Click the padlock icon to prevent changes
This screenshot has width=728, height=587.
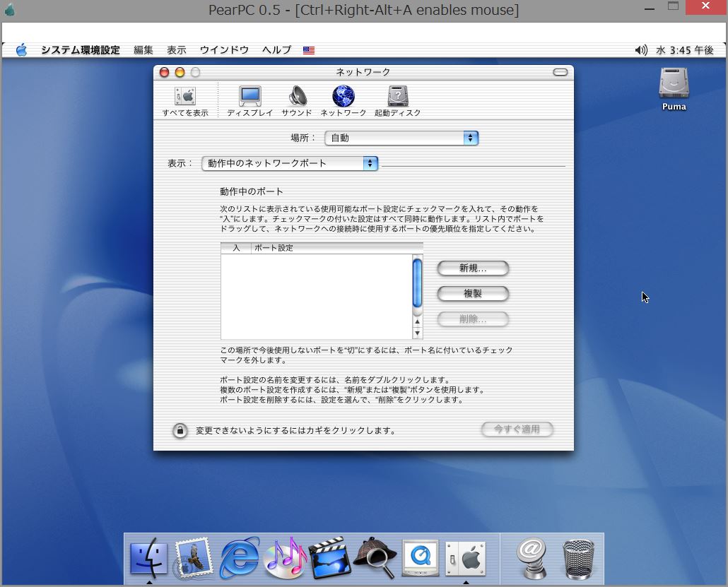(180, 430)
